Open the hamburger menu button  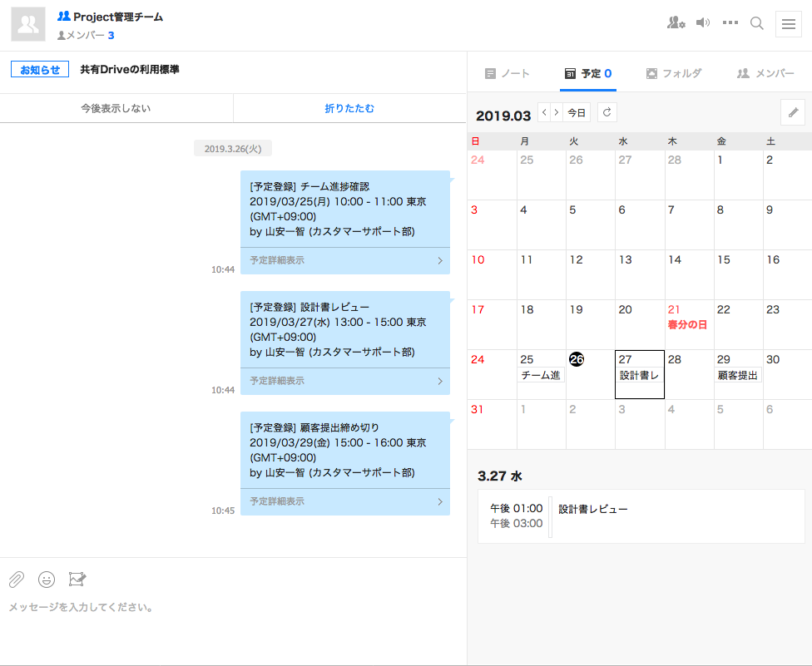(x=789, y=24)
